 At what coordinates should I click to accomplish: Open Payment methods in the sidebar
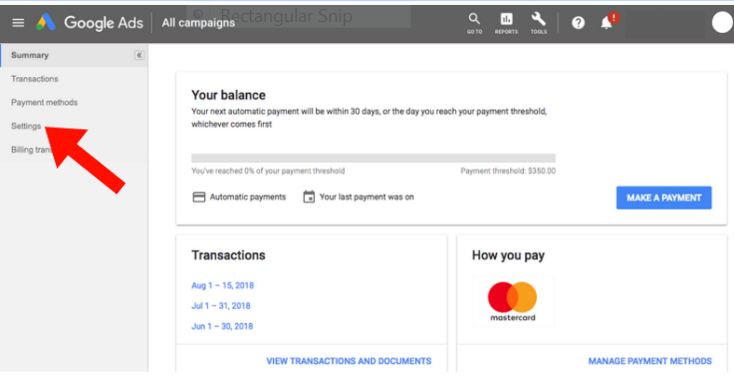tap(44, 102)
